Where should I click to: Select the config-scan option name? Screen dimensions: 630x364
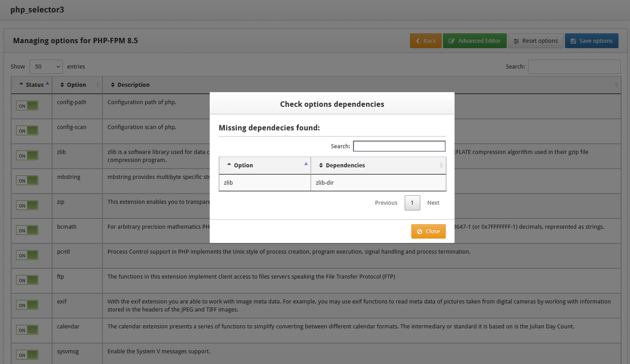72,127
